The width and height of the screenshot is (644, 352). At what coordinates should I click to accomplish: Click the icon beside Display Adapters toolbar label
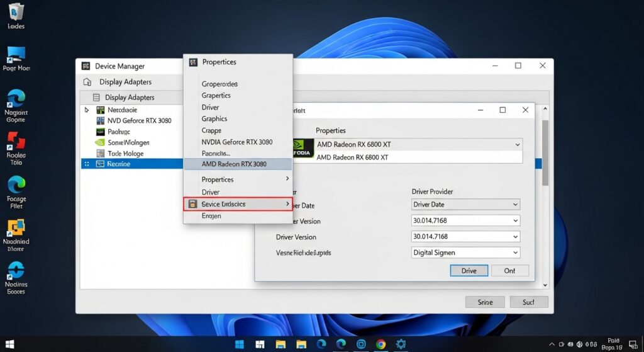pyautogui.click(x=87, y=82)
